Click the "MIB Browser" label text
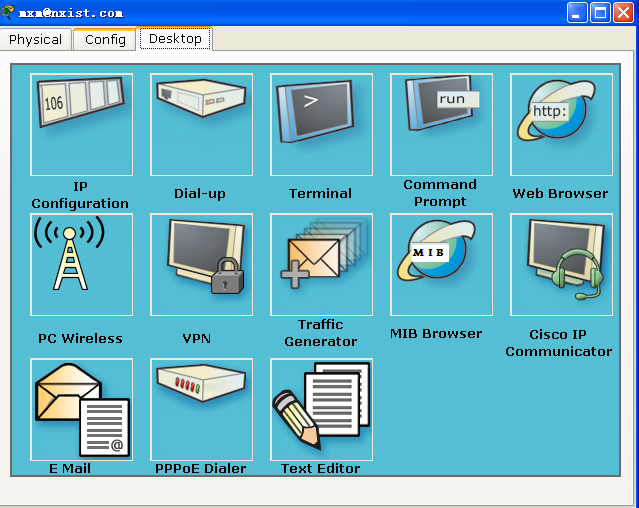Screen dimensions: 639x508 click(x=436, y=334)
